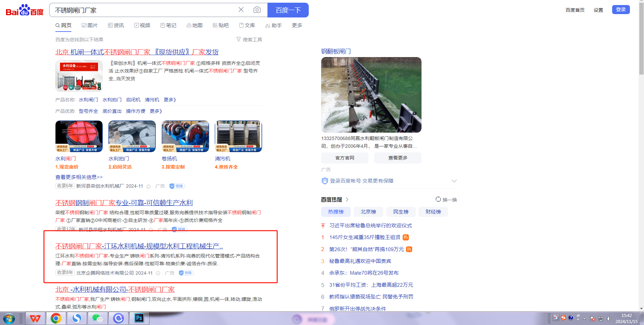Click the 查看更多 button
The width and height of the screenshot is (644, 325).
398,158
